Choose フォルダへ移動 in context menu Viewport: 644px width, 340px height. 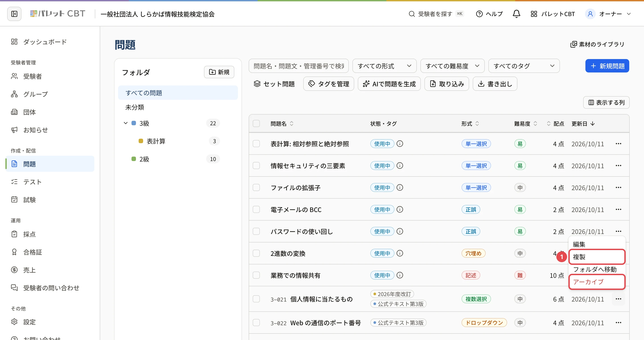click(x=597, y=269)
